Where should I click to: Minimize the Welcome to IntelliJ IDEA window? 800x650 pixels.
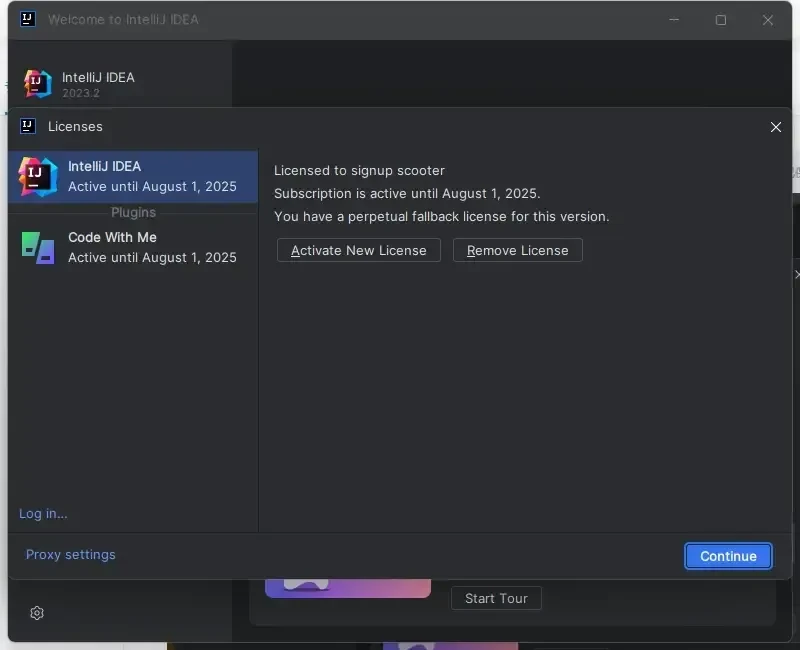(x=674, y=20)
